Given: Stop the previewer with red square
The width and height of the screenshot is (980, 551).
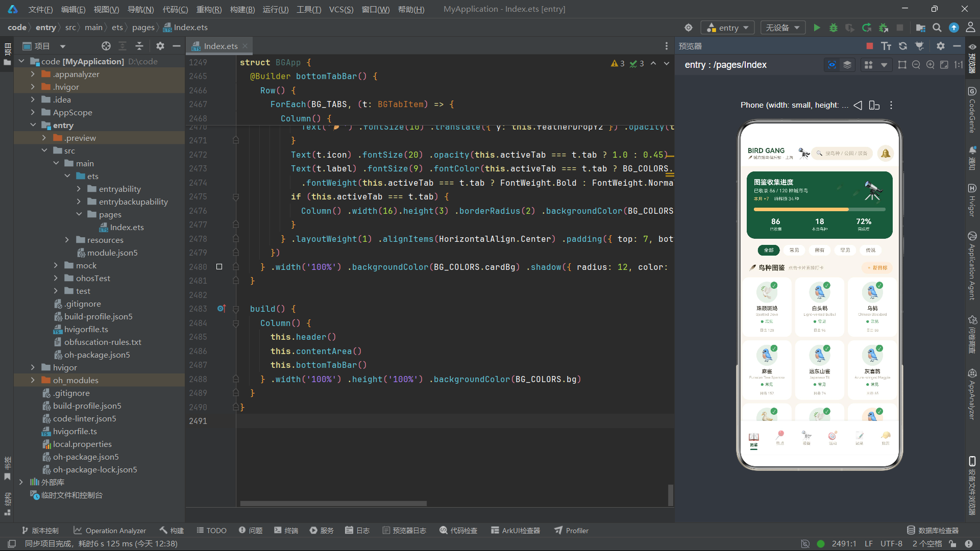Looking at the screenshot, I should point(870,46).
